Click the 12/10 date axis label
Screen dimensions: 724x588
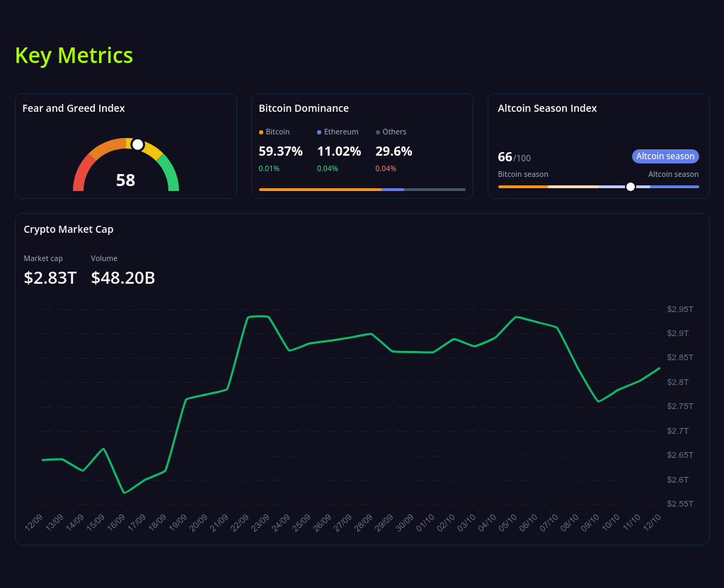pyautogui.click(x=652, y=522)
